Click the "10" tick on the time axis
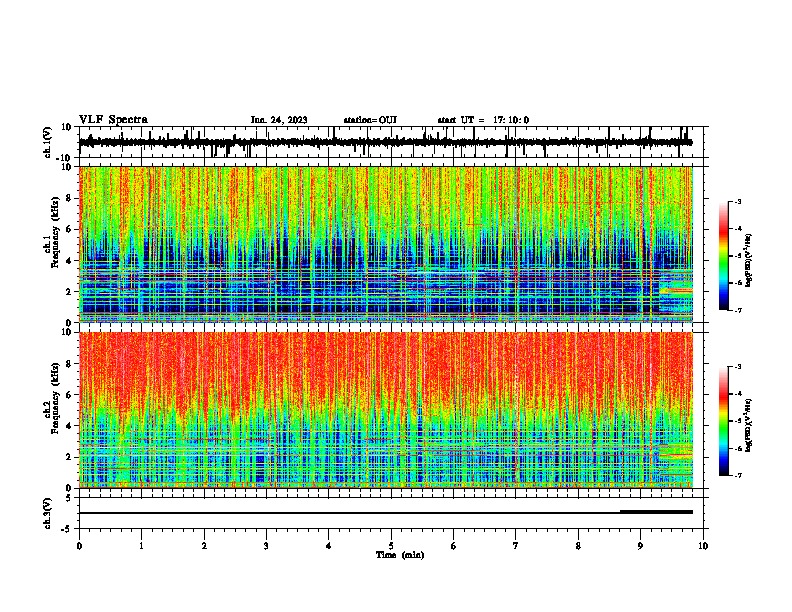The height and width of the screenshot is (612, 792). tap(703, 546)
